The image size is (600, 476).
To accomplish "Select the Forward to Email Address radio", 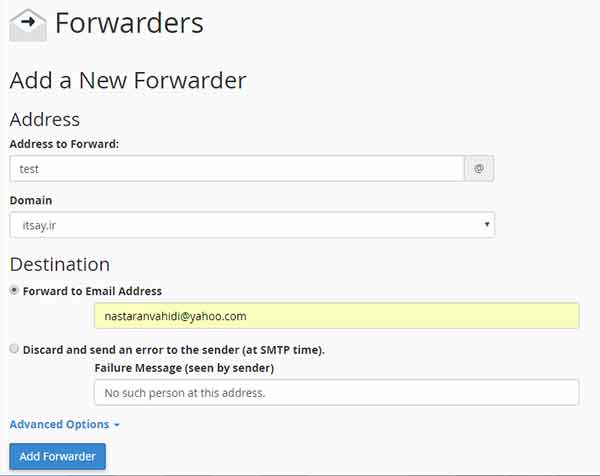I will [14, 290].
